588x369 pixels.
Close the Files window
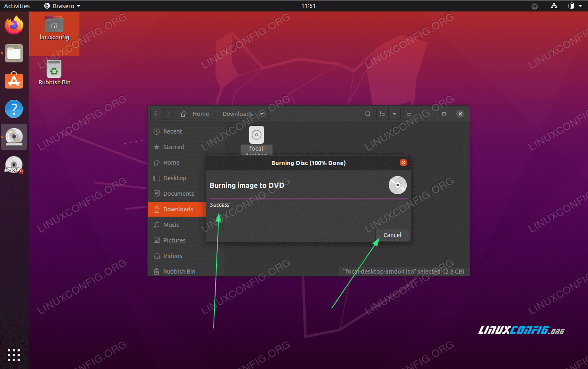pos(460,114)
